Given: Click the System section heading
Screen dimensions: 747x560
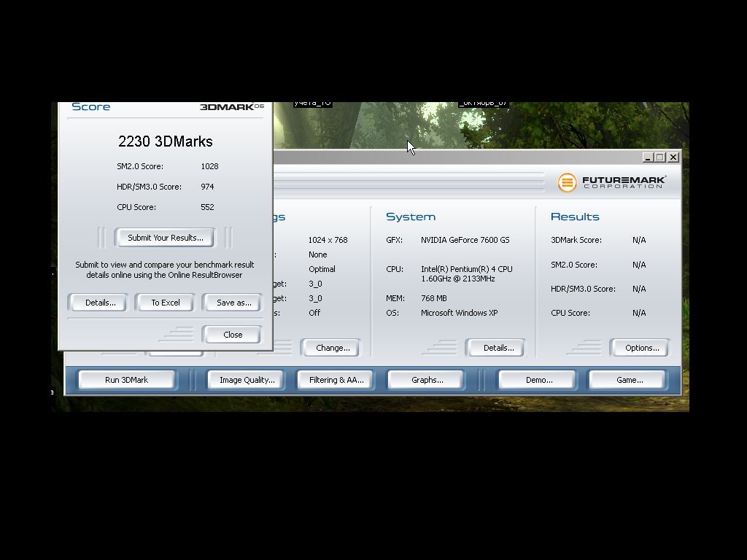Looking at the screenshot, I should tap(411, 217).
